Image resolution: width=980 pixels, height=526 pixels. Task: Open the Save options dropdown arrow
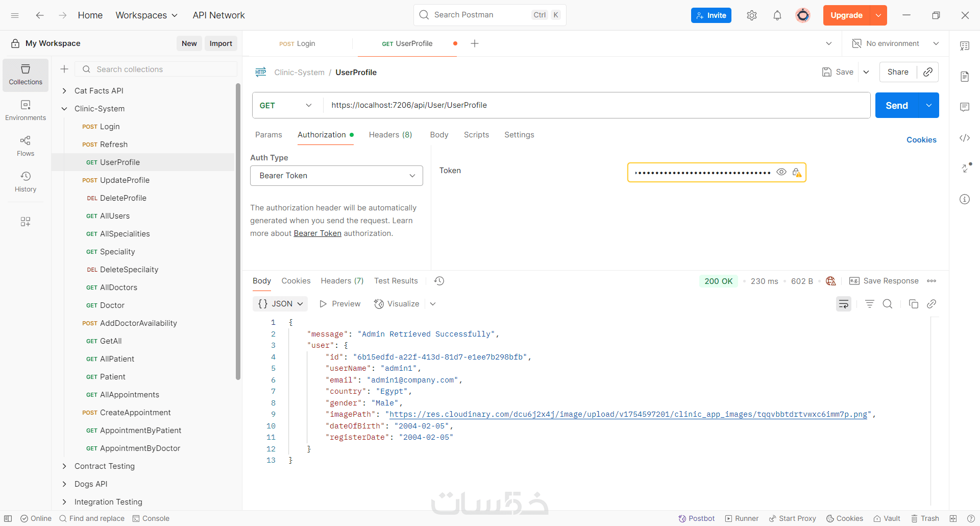click(866, 72)
